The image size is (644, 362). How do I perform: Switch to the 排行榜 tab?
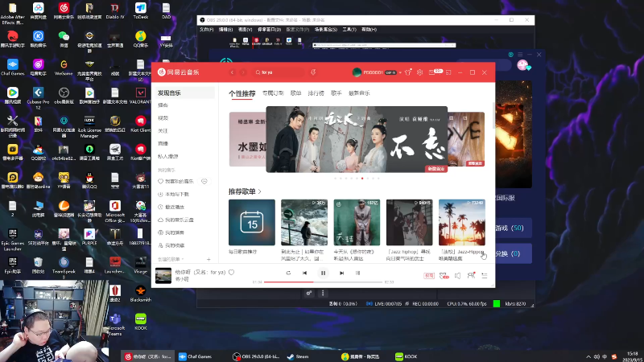coord(316,93)
